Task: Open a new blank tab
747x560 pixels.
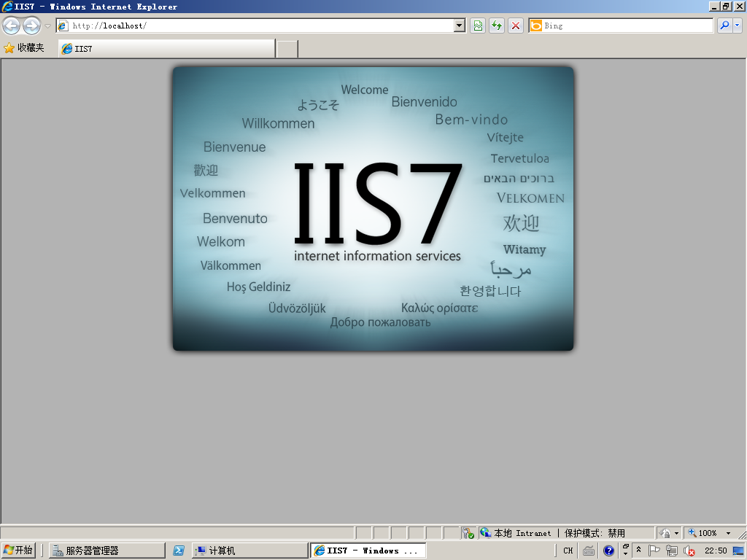Action: (x=287, y=49)
